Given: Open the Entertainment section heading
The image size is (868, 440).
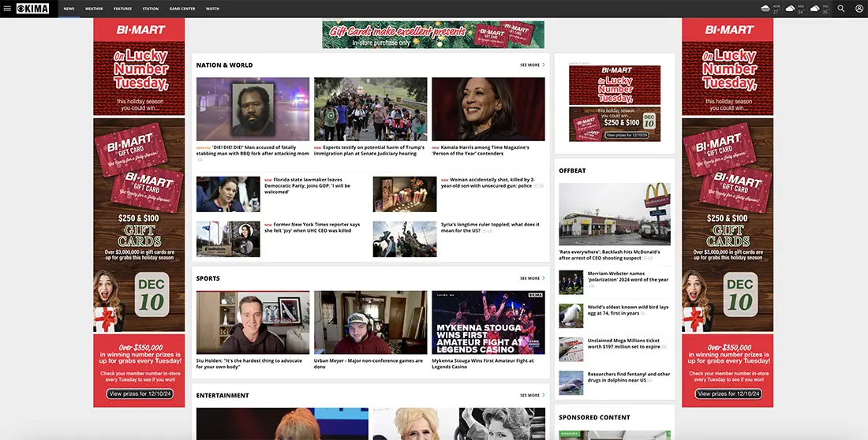Looking at the screenshot, I should coord(223,395).
